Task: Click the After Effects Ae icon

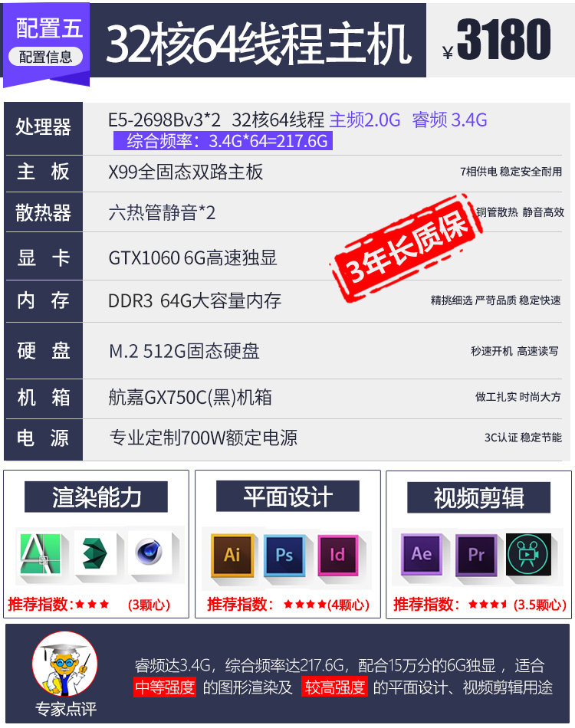Action: [421, 554]
